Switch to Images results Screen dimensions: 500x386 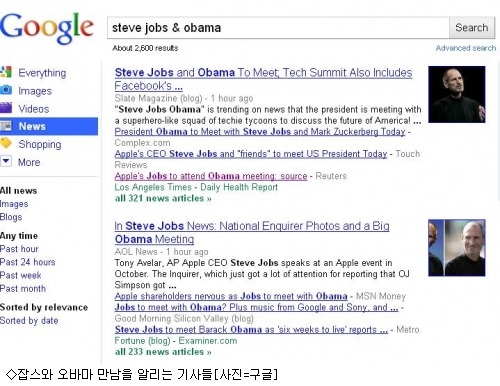click(35, 91)
